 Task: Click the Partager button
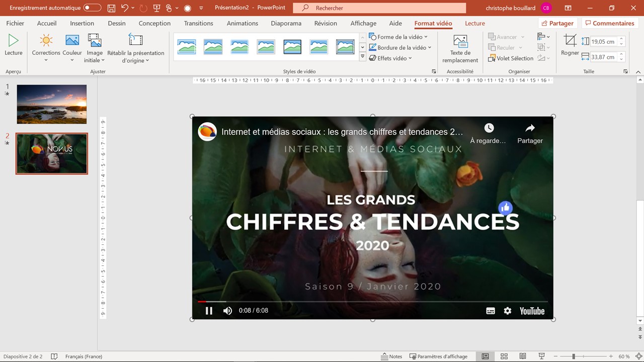557,23
